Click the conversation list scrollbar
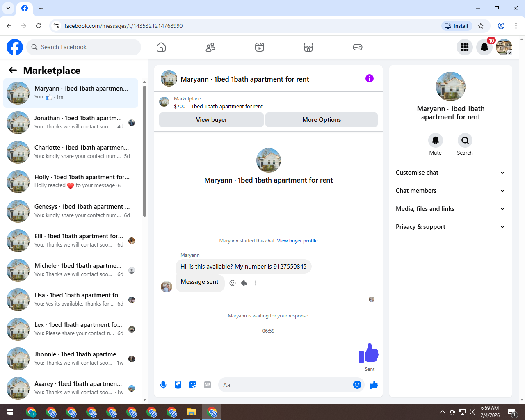 point(144,151)
